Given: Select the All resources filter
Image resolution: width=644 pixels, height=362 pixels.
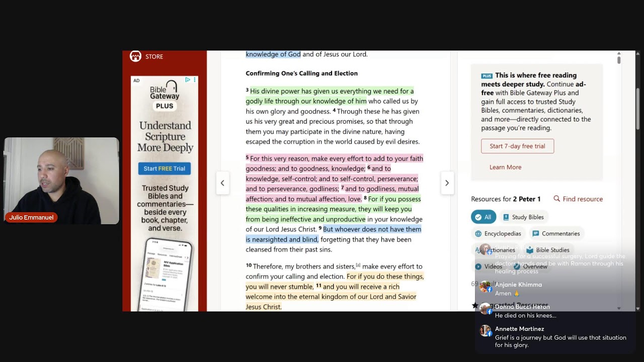Looking at the screenshot, I should pyautogui.click(x=484, y=217).
